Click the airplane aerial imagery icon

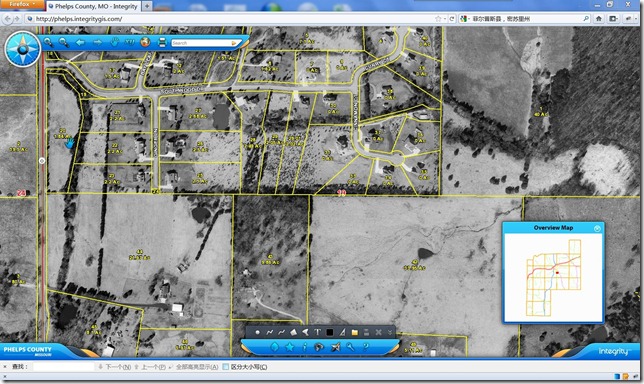point(335,347)
